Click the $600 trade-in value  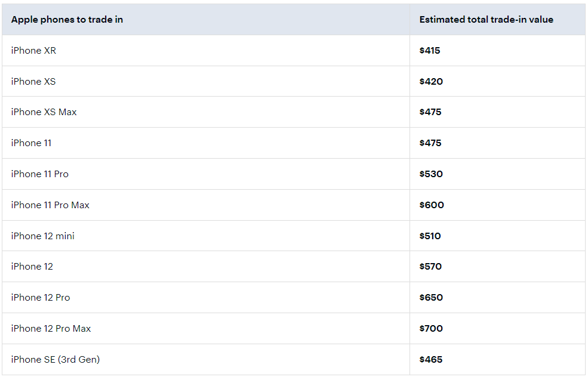[x=432, y=205]
